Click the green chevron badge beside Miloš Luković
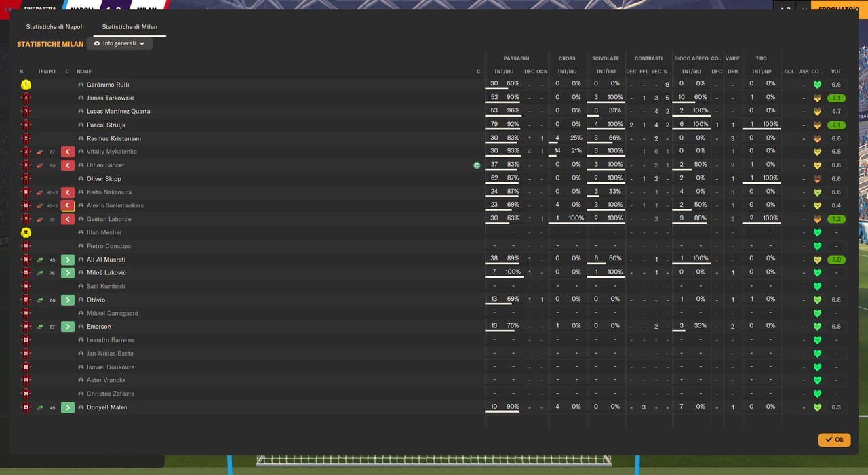The height and width of the screenshot is (475, 868). pos(68,273)
